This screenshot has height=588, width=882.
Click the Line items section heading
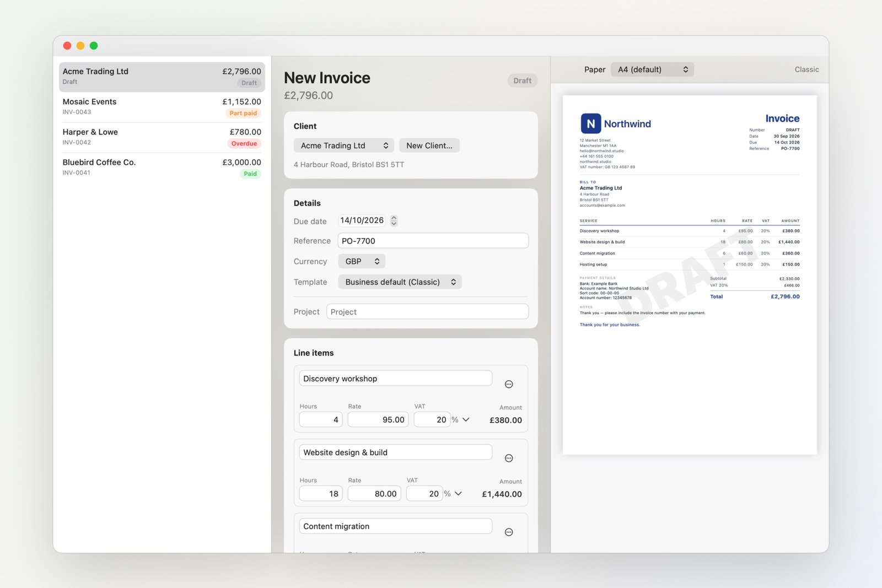pyautogui.click(x=314, y=353)
